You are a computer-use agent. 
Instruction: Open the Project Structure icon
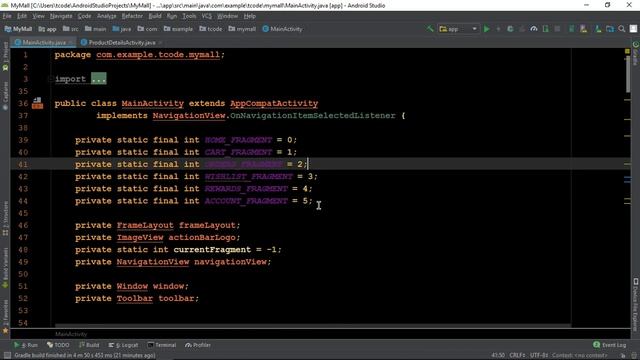pyautogui.click(x=610, y=29)
